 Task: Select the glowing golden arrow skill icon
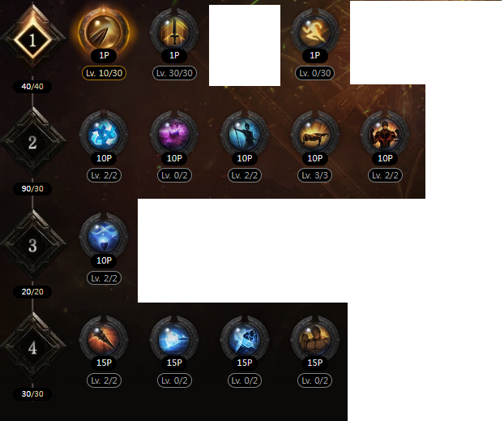click(x=104, y=32)
